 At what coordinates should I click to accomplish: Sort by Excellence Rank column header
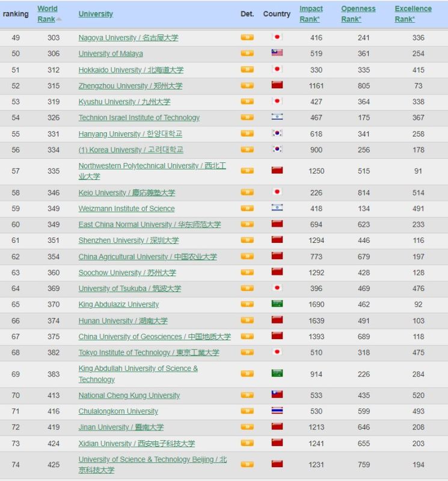coord(413,14)
